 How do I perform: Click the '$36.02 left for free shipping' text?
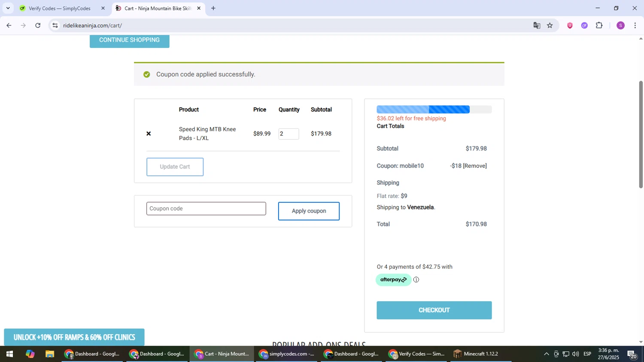[x=411, y=119]
